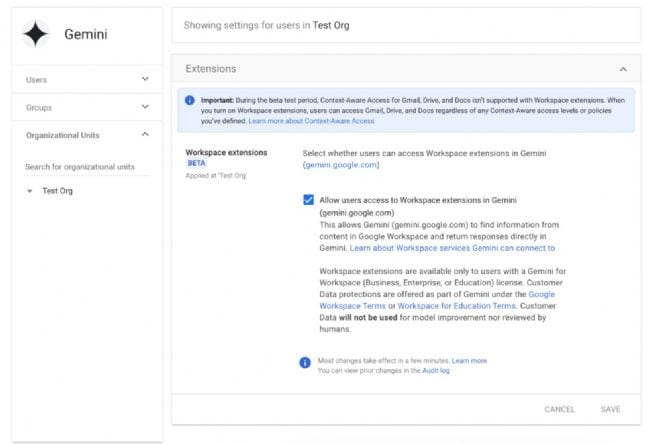This screenshot has height=444, width=647.
Task: Collapse the Organizational Units section chevron
Action: click(145, 134)
